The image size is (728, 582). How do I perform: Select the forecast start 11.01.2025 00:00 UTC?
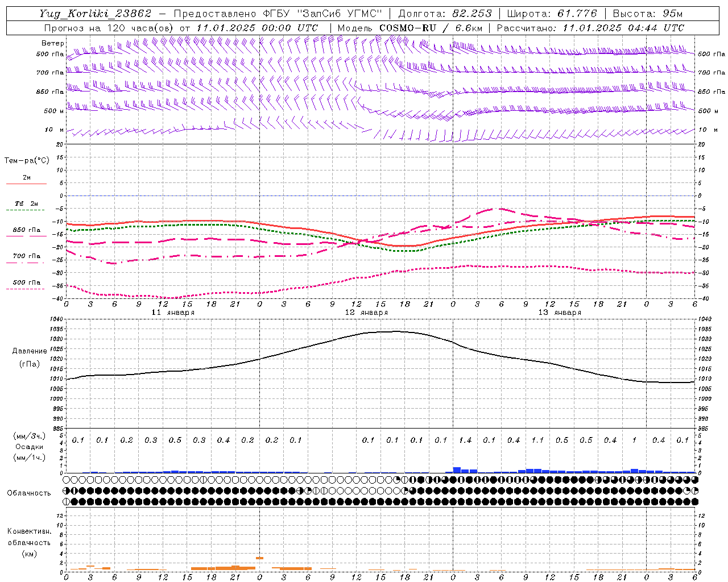[257, 28]
